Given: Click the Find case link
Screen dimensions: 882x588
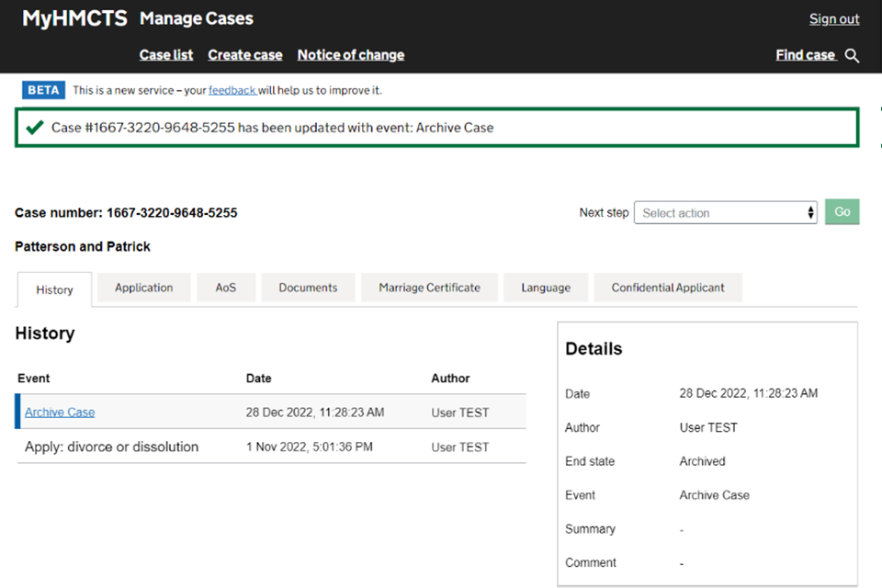Looking at the screenshot, I should pos(805,55).
